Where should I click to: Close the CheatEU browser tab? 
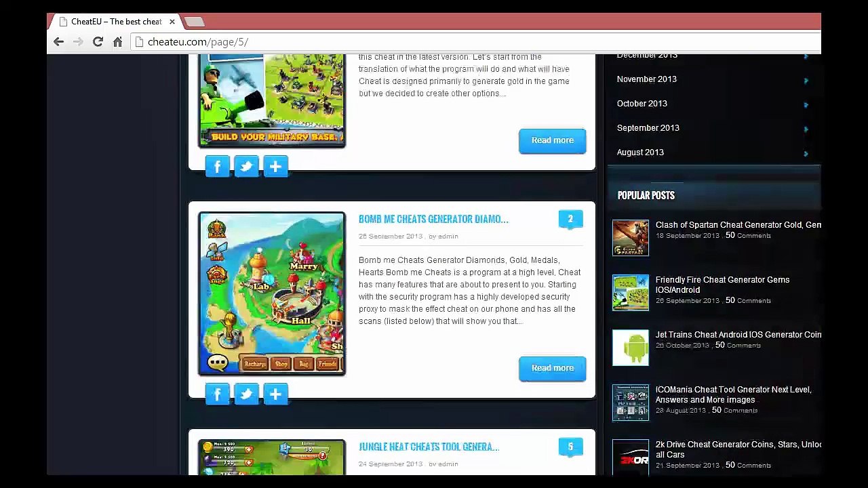click(x=172, y=22)
